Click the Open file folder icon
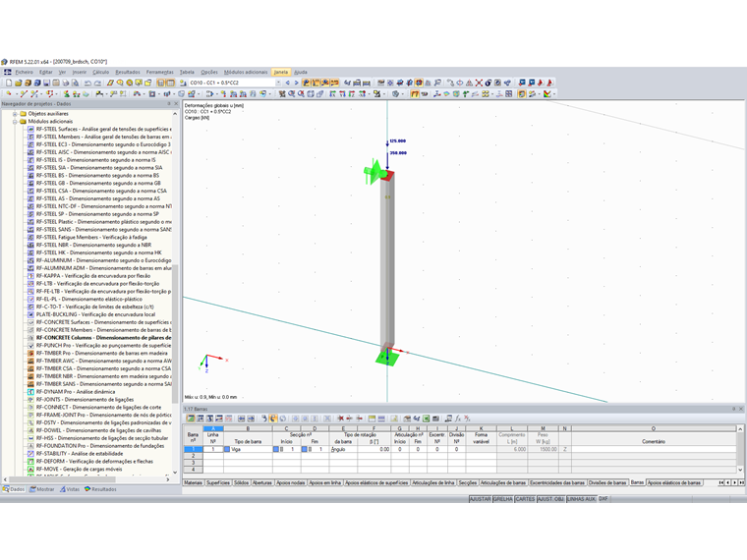The width and height of the screenshot is (747, 560). [18, 83]
